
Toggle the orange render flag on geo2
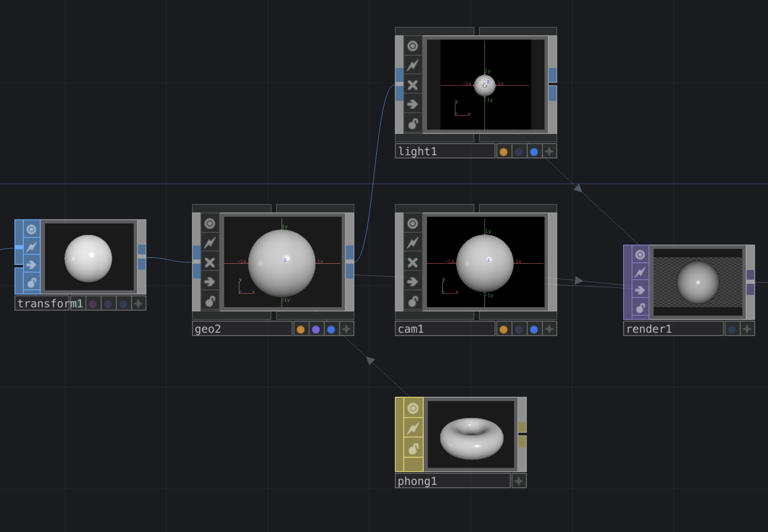[301, 329]
